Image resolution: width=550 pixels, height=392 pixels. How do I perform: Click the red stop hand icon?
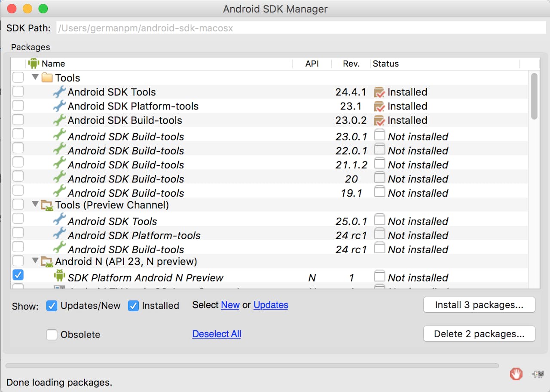[516, 374]
